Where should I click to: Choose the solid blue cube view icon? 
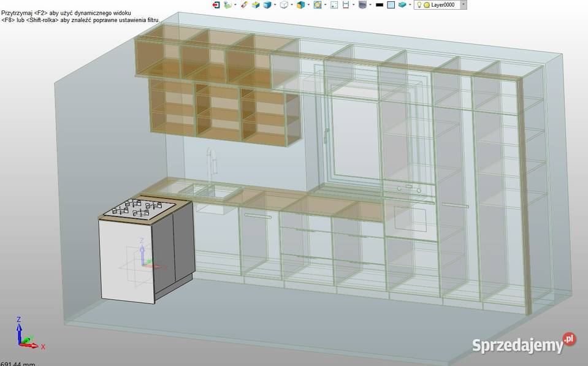coord(267,5)
